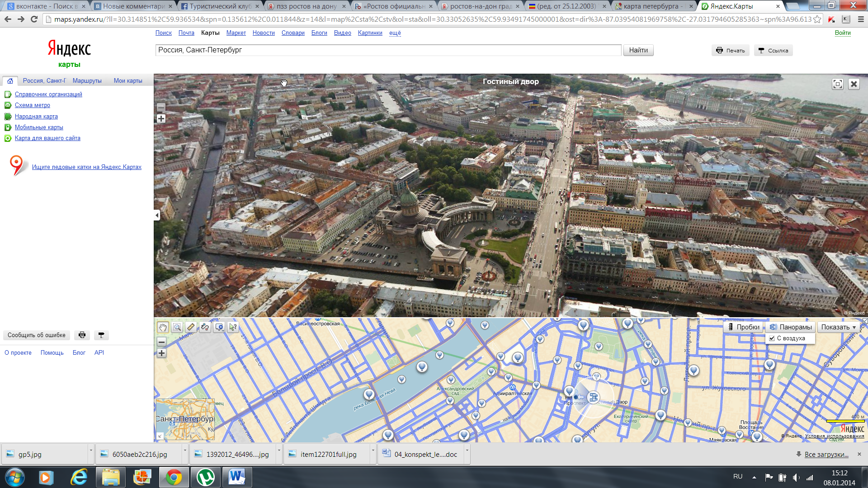Open the Мои карты tab
The height and width of the screenshot is (488, 868).
tap(128, 81)
